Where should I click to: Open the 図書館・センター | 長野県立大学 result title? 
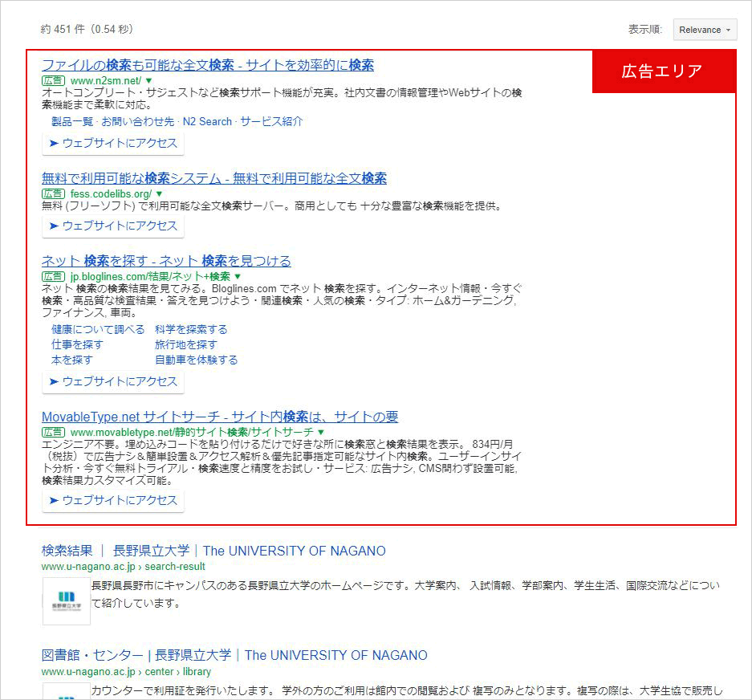click(x=234, y=655)
